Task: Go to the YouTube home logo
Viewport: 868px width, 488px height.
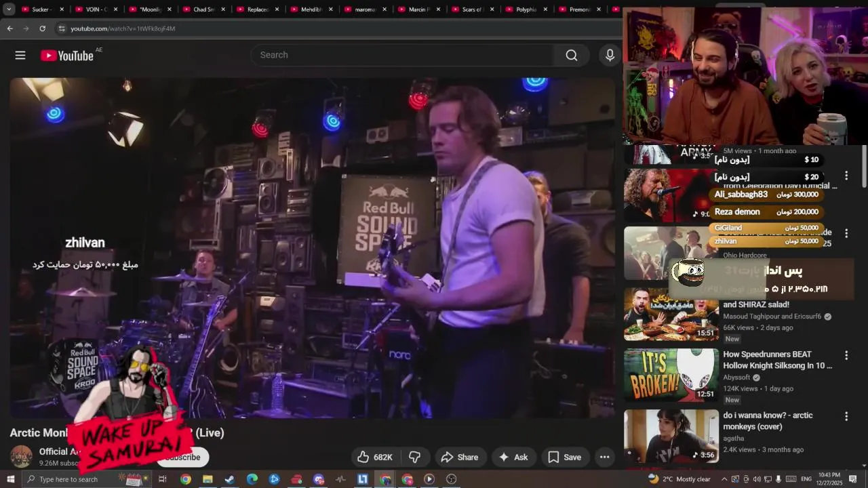Action: 66,56
